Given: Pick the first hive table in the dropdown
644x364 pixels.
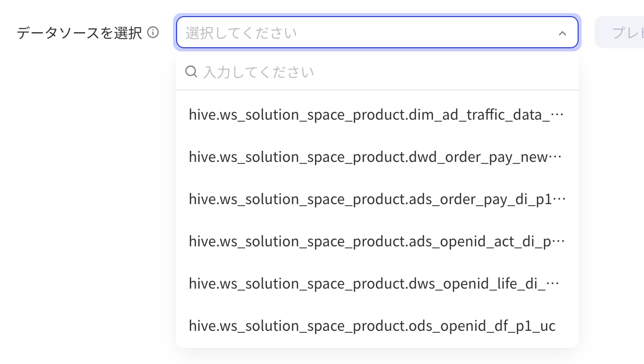Looking at the screenshot, I should (x=377, y=115).
